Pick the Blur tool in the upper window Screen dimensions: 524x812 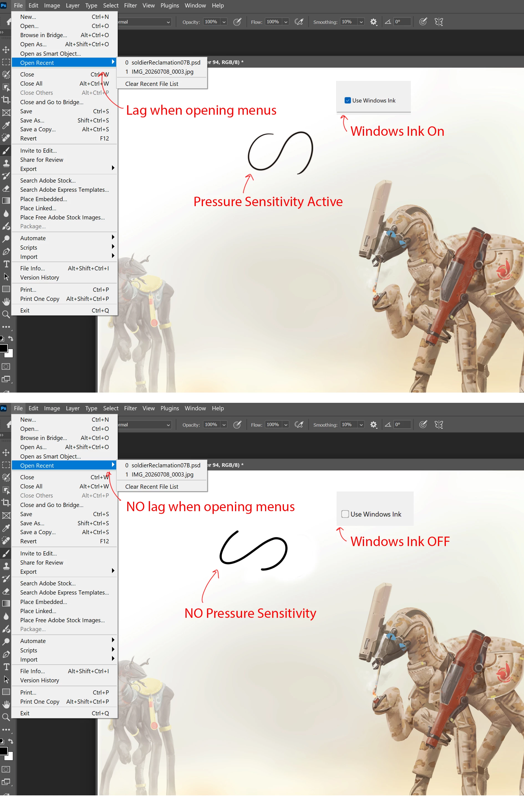(6, 213)
